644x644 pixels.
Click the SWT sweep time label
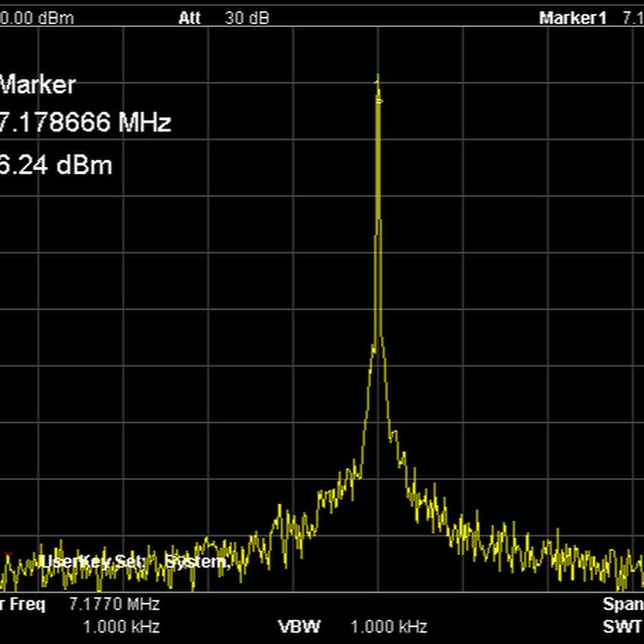tap(622, 628)
